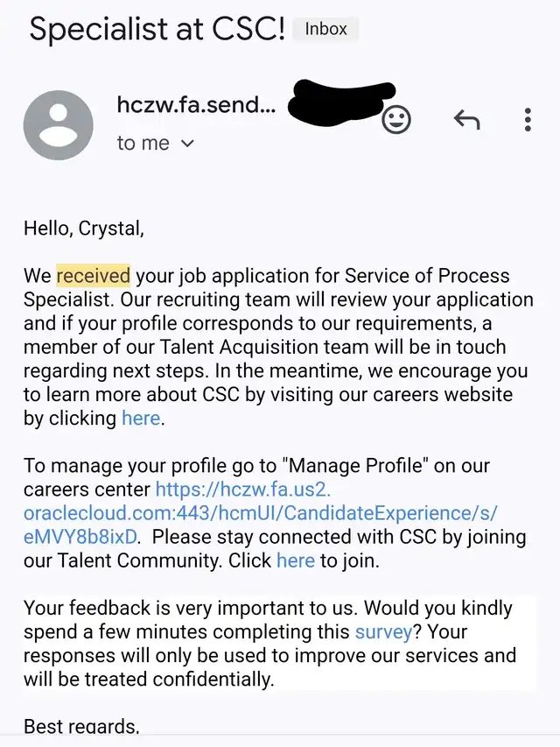Tap the greeting line "Hello, Crystal,"
560x747 pixels.
84,229
